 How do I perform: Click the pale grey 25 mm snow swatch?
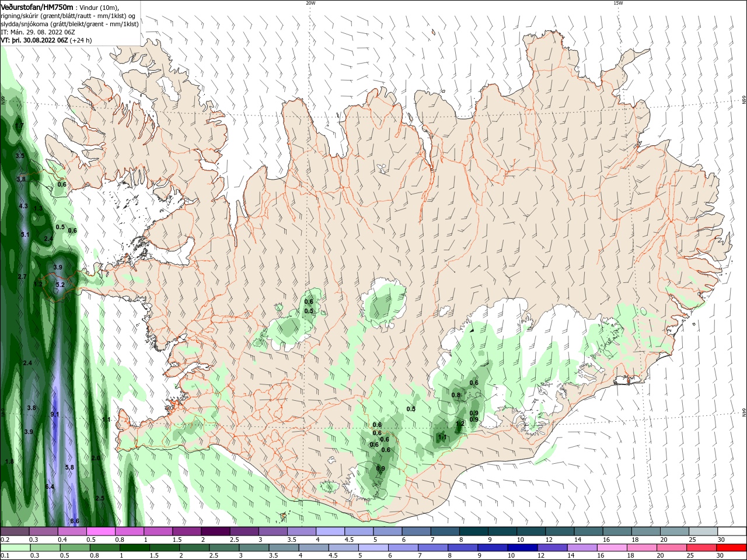(703, 531)
